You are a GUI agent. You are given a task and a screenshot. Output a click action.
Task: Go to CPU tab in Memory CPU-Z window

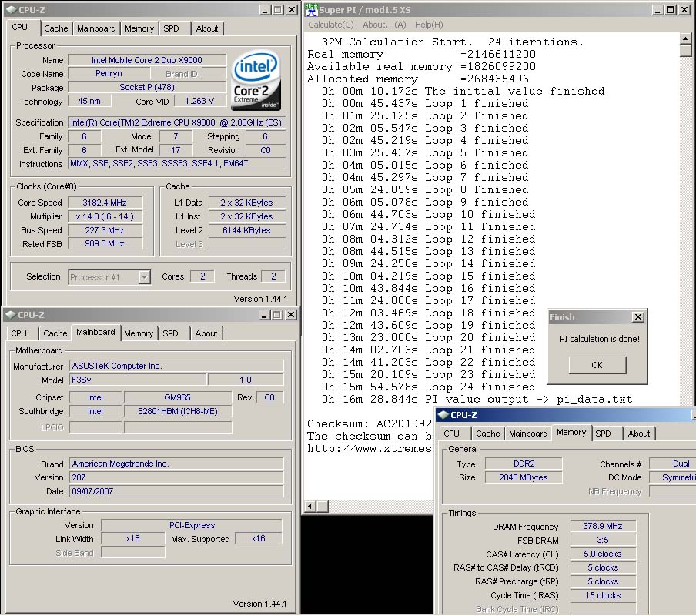tap(451, 434)
